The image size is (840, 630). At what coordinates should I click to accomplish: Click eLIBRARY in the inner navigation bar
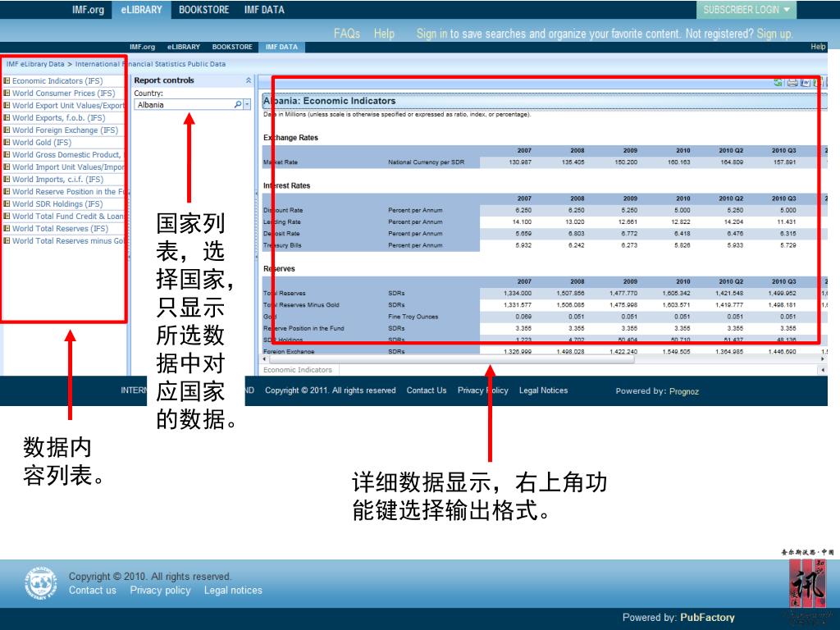(x=183, y=47)
